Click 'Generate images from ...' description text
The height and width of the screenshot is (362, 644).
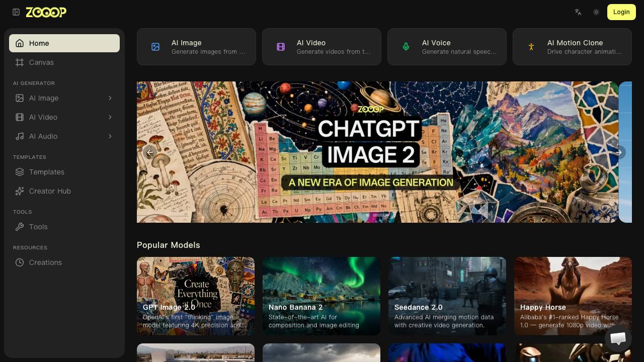[x=208, y=52]
